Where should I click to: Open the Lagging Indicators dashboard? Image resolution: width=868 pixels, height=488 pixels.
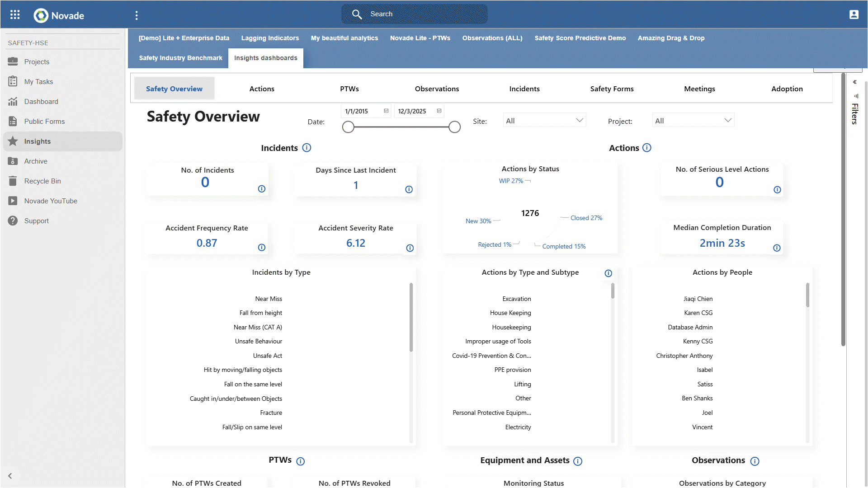[x=270, y=38]
